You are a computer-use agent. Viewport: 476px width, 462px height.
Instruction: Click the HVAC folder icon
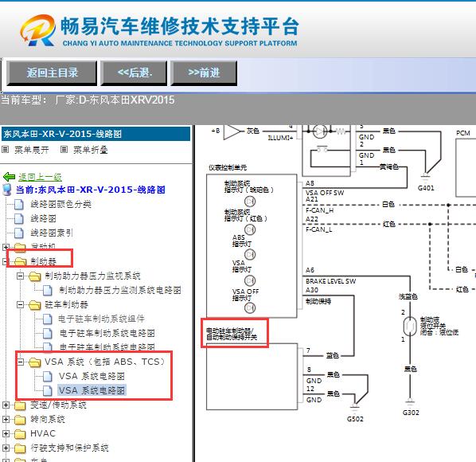(20, 434)
